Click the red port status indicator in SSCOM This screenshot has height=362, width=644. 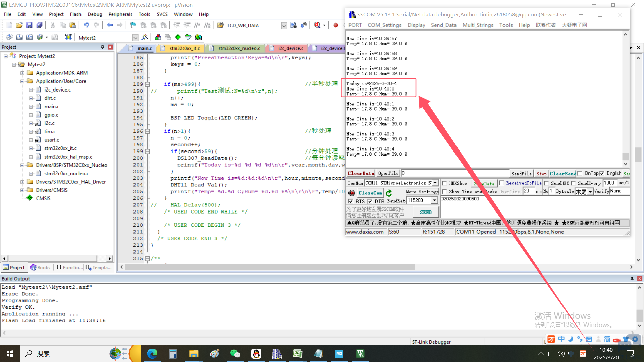(352, 193)
